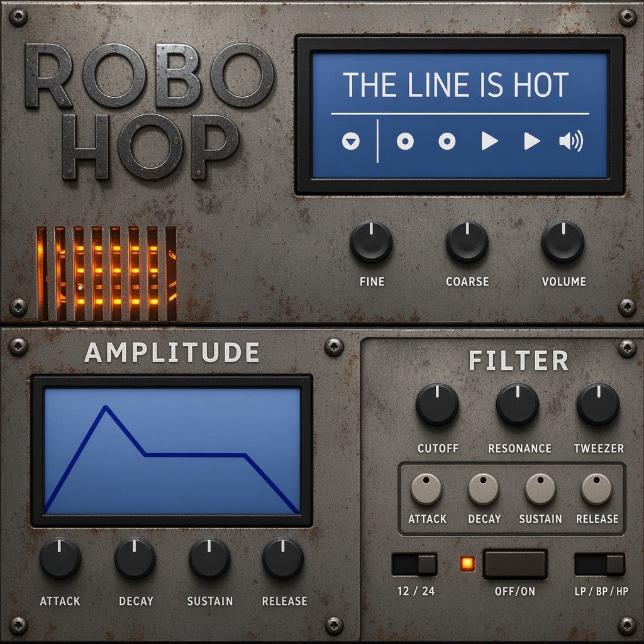Click the AMPLITUDE section title
This screenshot has width=644, height=644.
[172, 352]
